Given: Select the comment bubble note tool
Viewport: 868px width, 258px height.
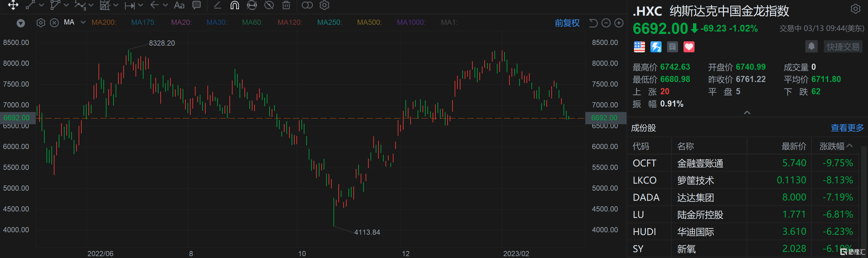Looking at the screenshot, I should [x=196, y=5].
